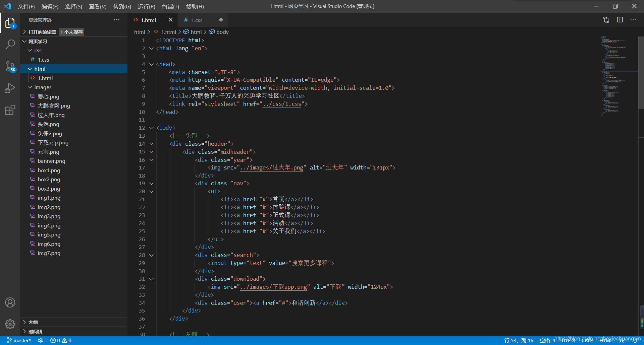Click the VS Code logo icon
Screen dimensions: 644x345
click(x=7, y=6)
